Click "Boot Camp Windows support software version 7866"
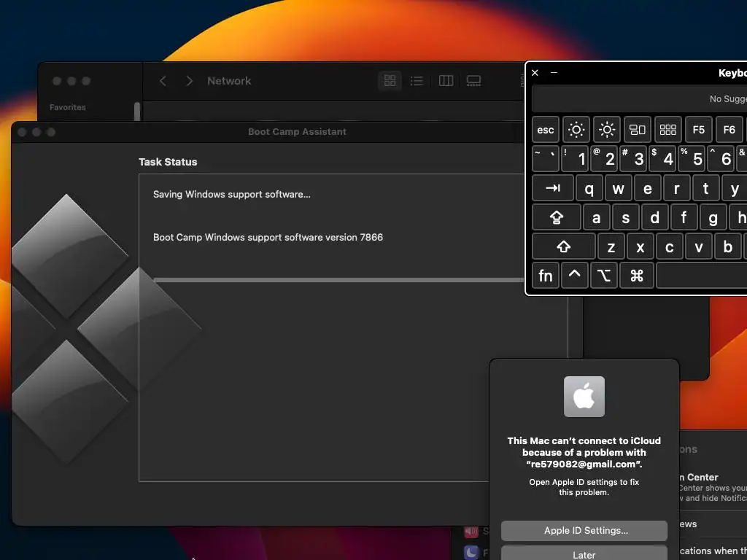This screenshot has width=747, height=560. click(268, 237)
